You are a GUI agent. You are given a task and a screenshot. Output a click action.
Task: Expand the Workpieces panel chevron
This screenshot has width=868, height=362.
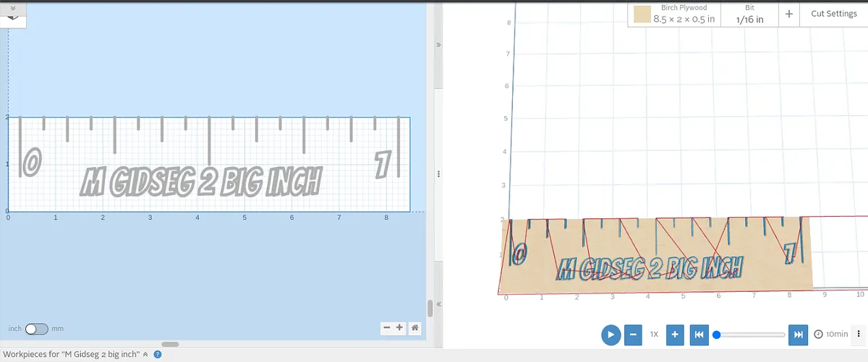point(145,355)
